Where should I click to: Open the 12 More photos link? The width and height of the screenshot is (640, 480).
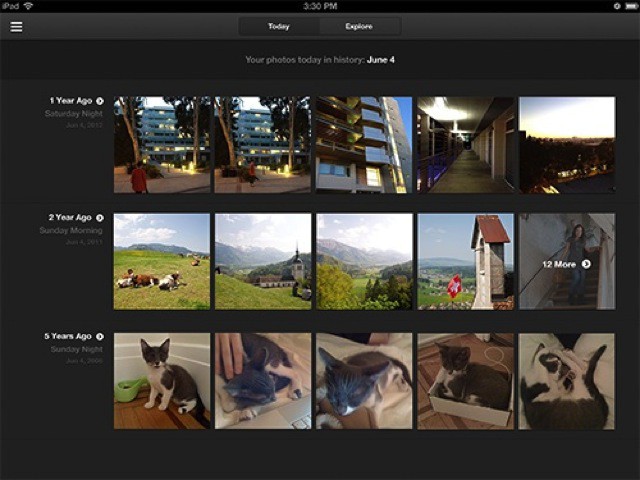click(x=560, y=264)
